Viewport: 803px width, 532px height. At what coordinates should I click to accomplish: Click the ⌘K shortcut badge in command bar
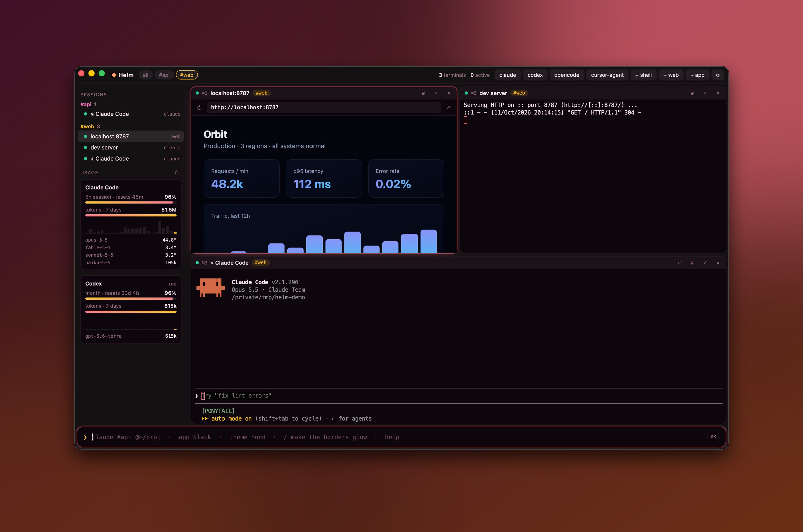(x=713, y=437)
